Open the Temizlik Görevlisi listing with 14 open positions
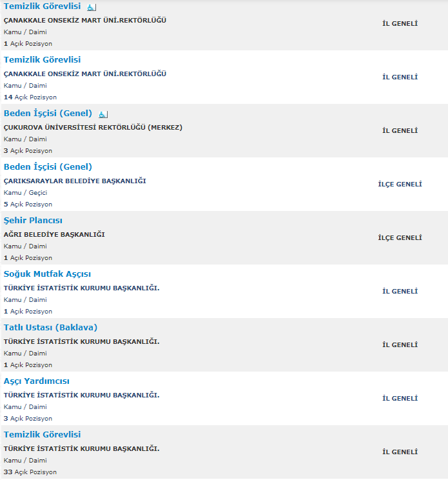The image size is (448, 480). click(42, 60)
